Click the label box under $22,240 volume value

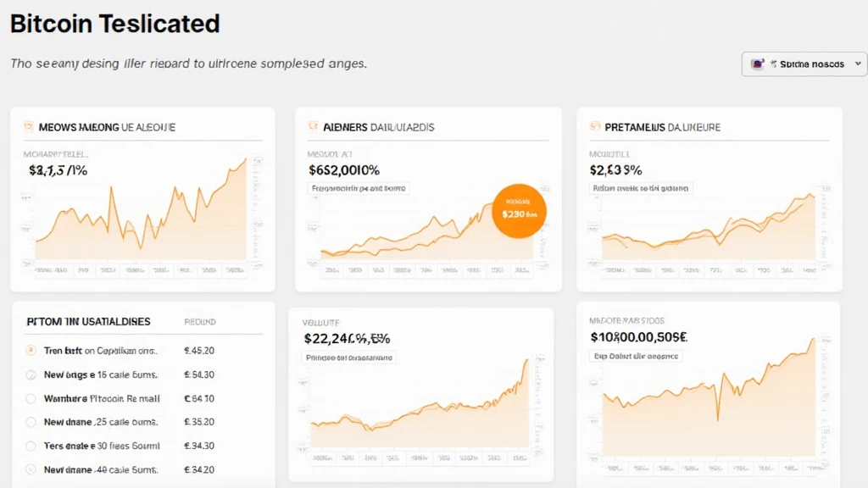click(x=349, y=358)
